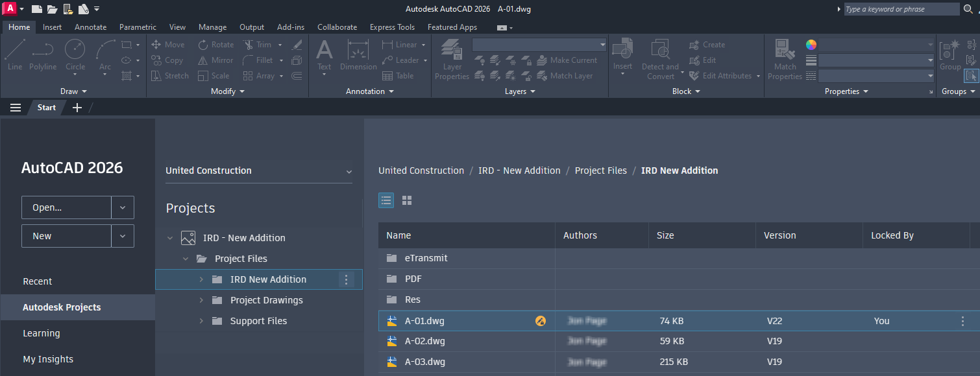The height and width of the screenshot is (376, 980).
Task: Expand the Modify panel flyout
Action: pos(228,91)
